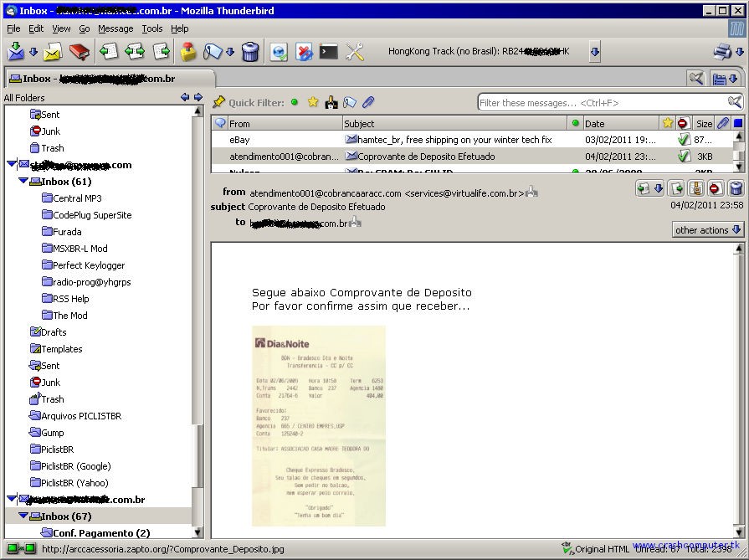
Task: Click the forward icon in message header
Action: 677,188
